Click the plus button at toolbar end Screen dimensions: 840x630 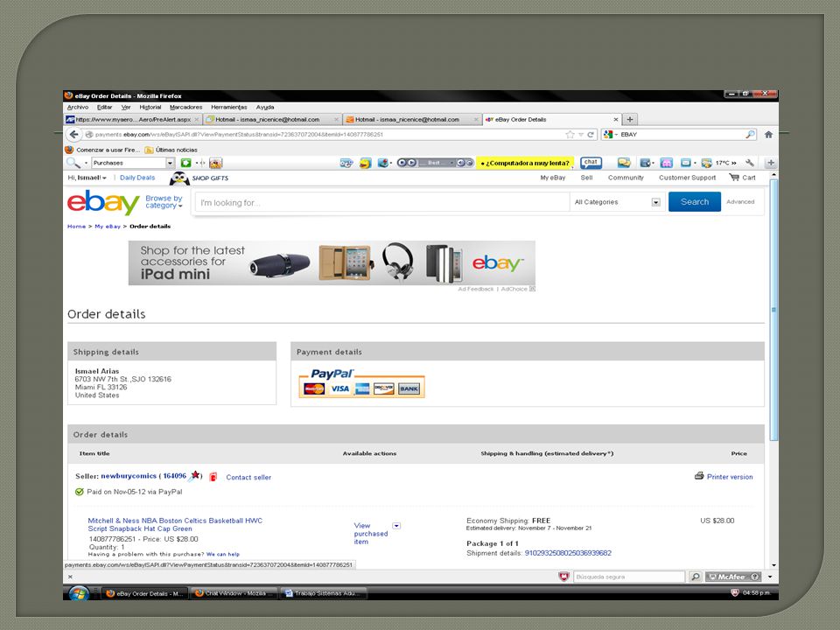click(x=771, y=163)
